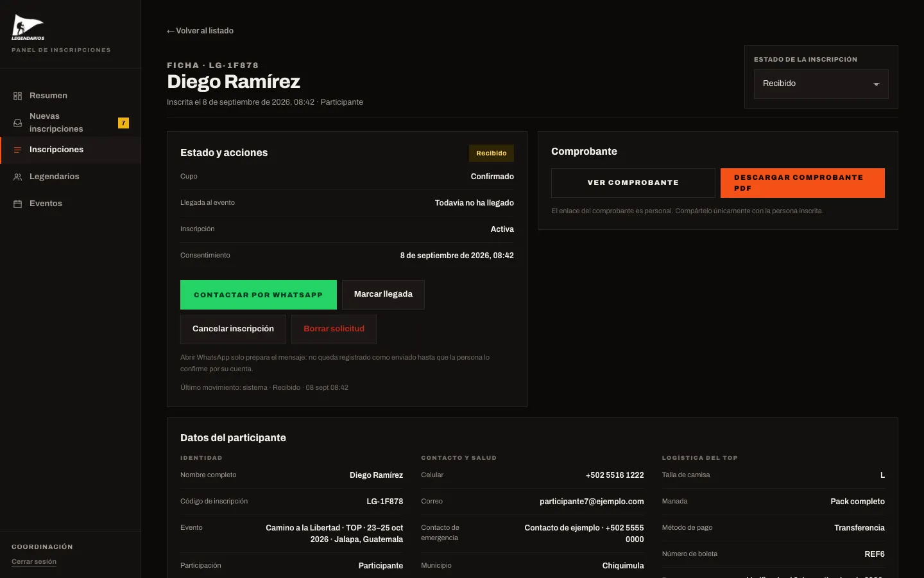Click Borrar solicitud button
The width and height of the screenshot is (924, 578).
334,329
